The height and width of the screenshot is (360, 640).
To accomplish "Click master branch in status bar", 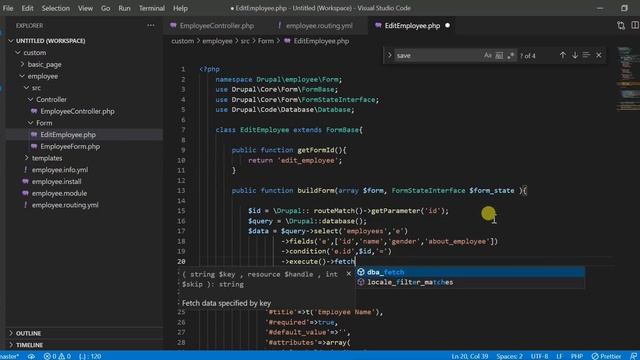I will [10, 356].
